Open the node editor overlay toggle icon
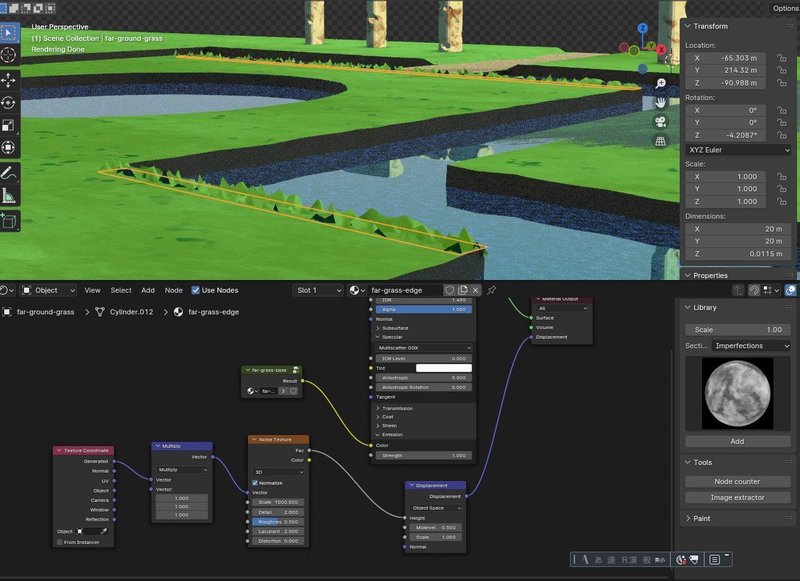The height and width of the screenshot is (581, 800). [x=790, y=290]
